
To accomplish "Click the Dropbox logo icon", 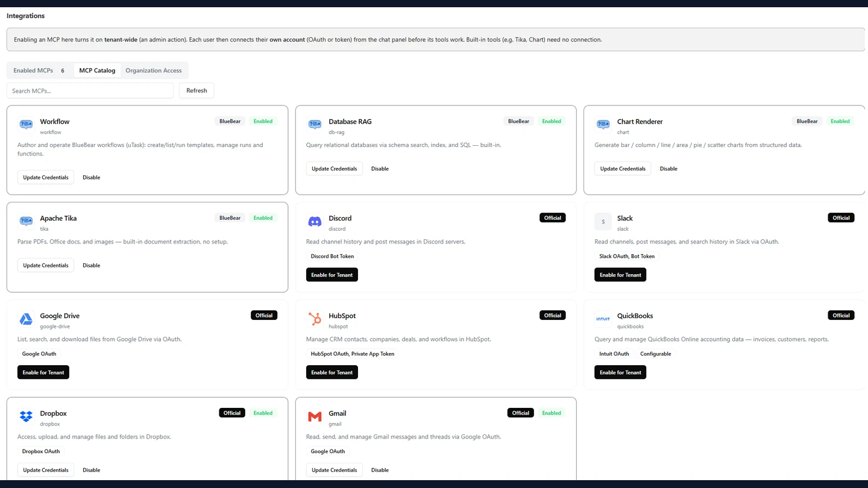I will coord(26,417).
